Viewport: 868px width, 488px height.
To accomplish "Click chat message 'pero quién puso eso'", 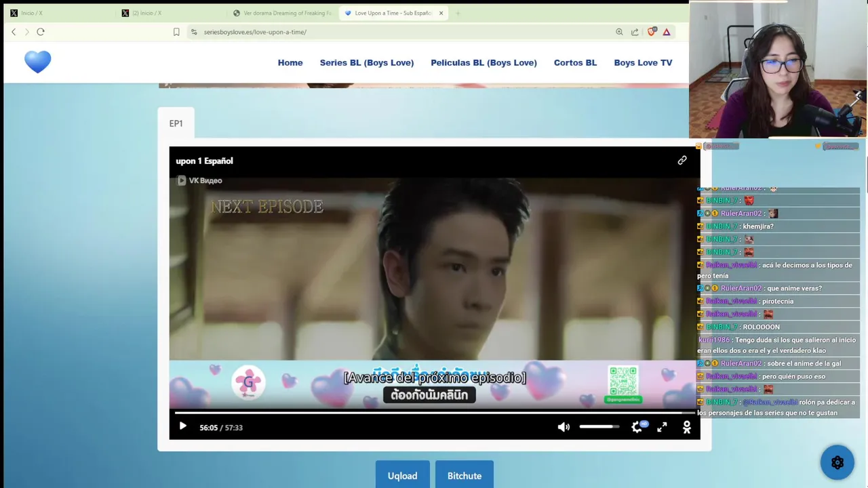I will [x=793, y=376].
